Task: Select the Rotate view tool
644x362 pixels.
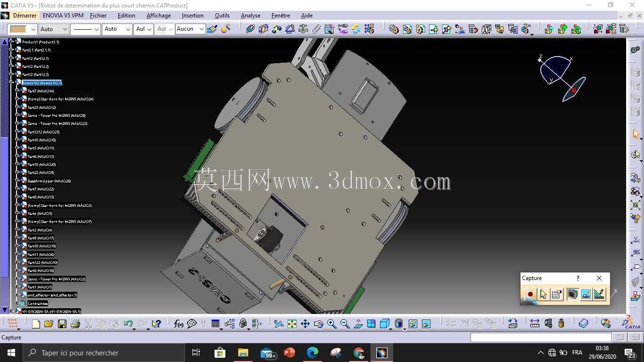Action: 318,324
